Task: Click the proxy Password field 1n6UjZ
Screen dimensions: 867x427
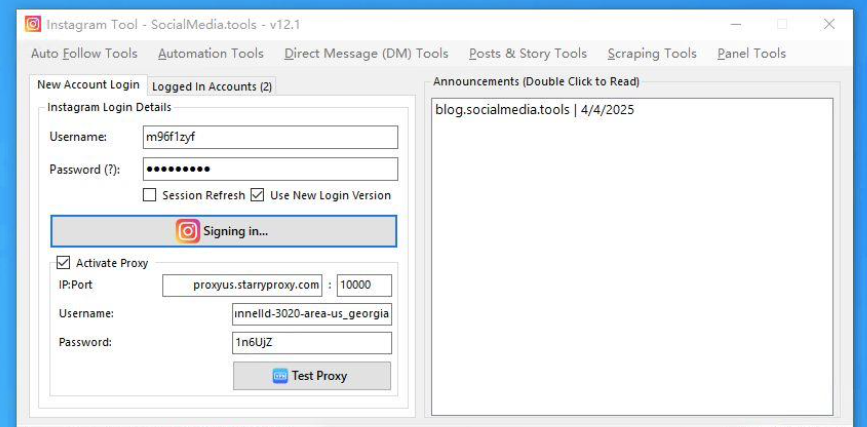Action: 312,343
